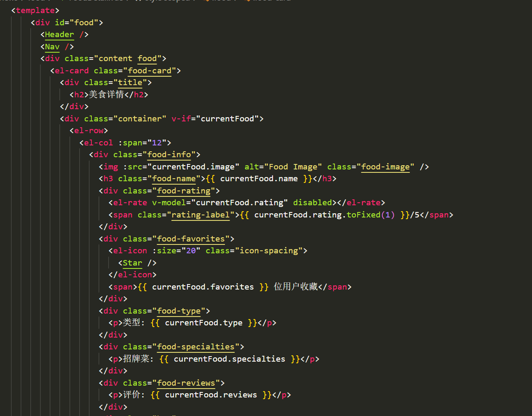Select the Header component tag
This screenshot has width=532, height=416.
click(59, 35)
